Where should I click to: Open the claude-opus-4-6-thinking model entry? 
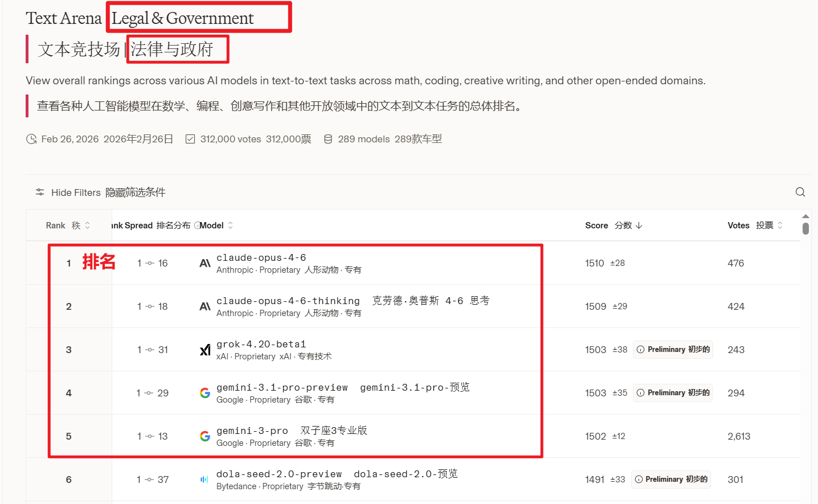click(288, 301)
